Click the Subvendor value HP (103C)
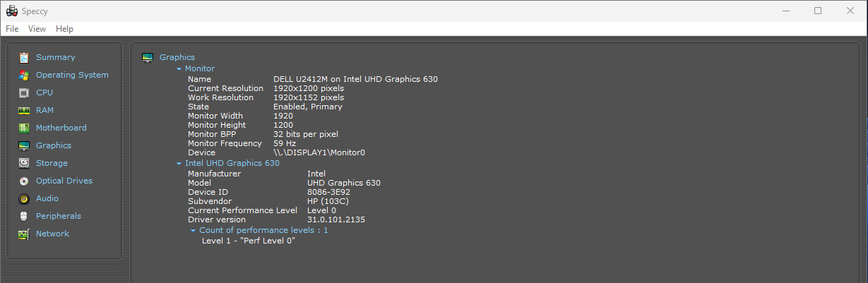Viewport: 868px width, 283px height. (x=328, y=201)
